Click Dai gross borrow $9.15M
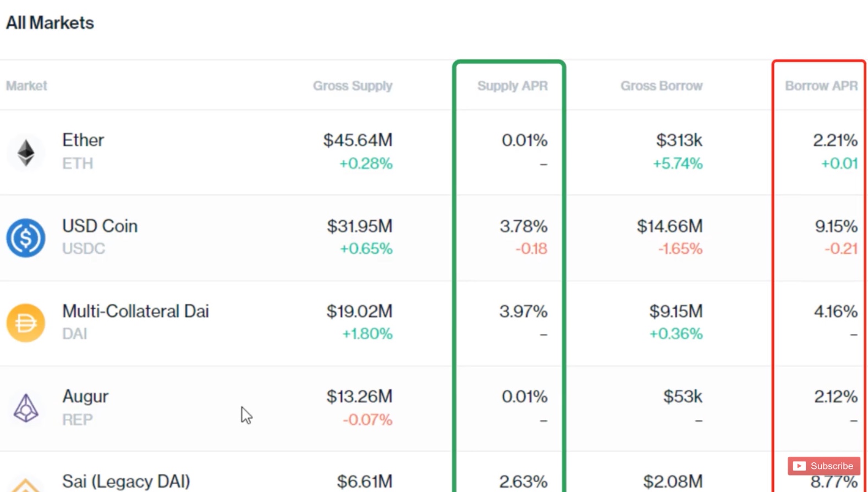 676,311
